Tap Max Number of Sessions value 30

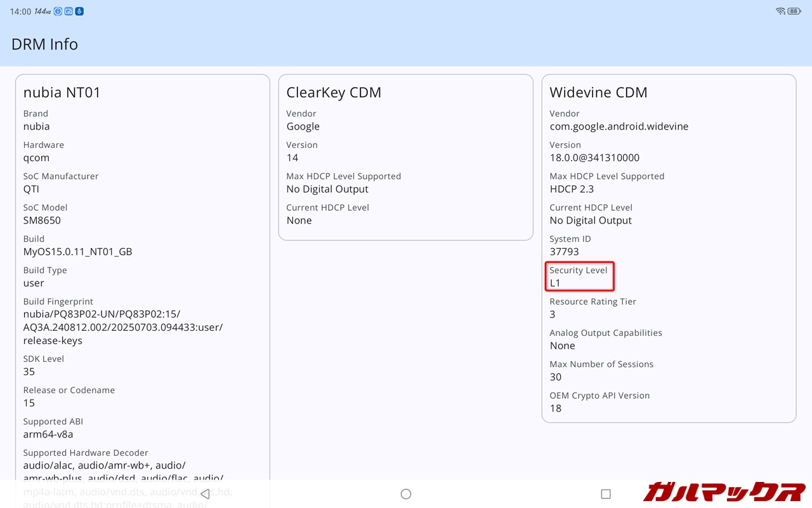click(556, 377)
